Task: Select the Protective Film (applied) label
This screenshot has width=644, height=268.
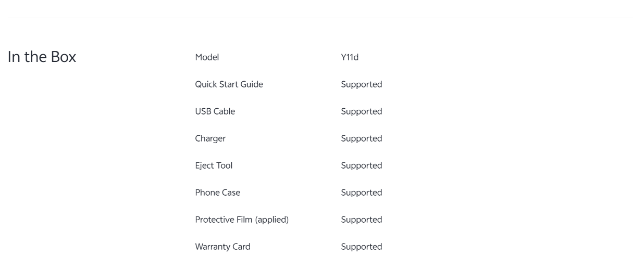Action: pos(242,220)
